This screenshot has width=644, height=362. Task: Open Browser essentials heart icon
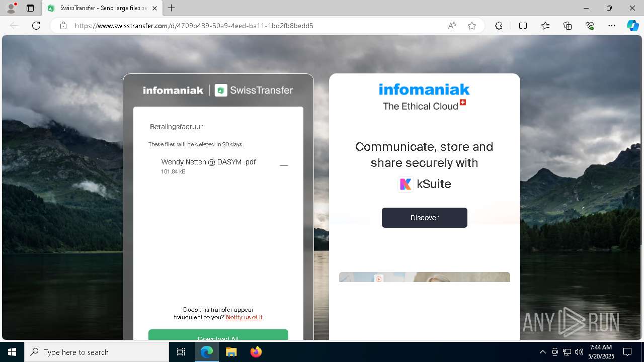[590, 26]
